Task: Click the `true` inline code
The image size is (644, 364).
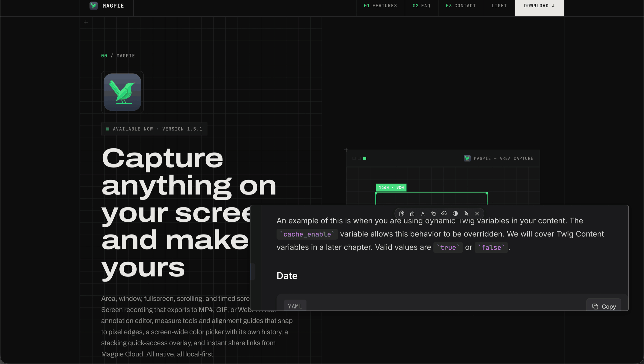Action: click(448, 247)
